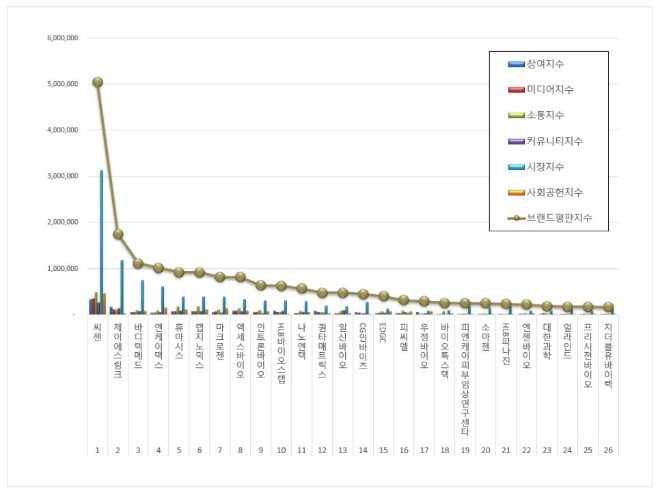The width and height of the screenshot is (660, 492).
Task: Click the blue 참여지수 legend swatch
Action: pos(516,64)
